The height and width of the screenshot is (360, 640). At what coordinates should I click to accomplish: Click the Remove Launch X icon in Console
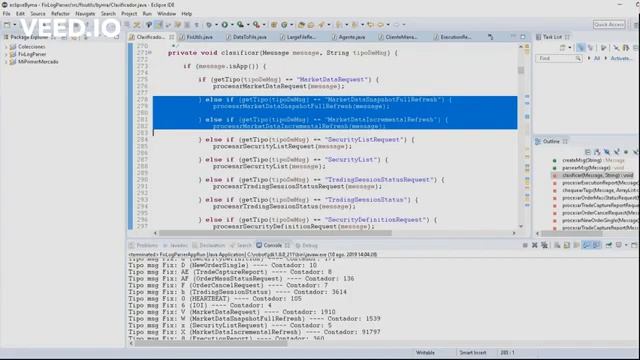pos(535,245)
